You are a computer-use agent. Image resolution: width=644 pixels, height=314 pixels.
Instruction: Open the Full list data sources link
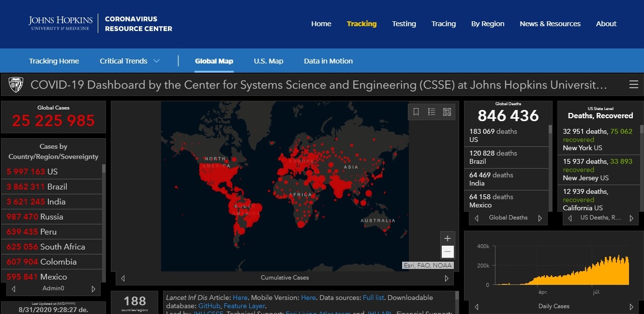(374, 298)
